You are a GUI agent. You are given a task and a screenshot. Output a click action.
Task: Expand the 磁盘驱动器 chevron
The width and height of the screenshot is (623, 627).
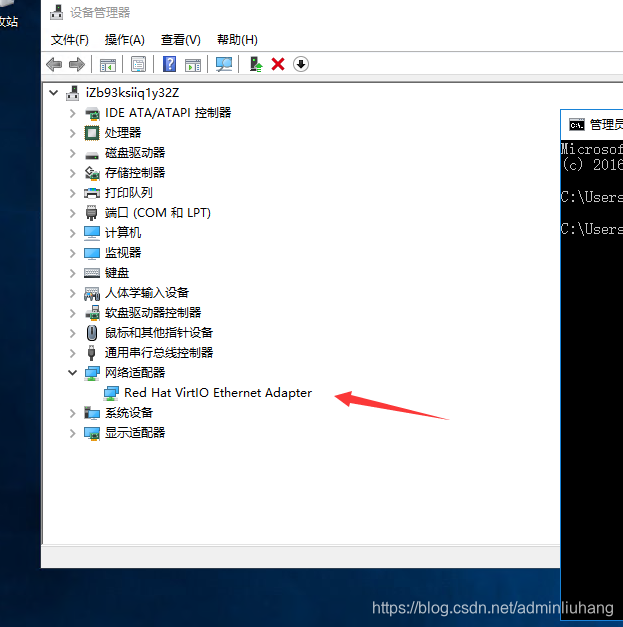click(x=72, y=153)
